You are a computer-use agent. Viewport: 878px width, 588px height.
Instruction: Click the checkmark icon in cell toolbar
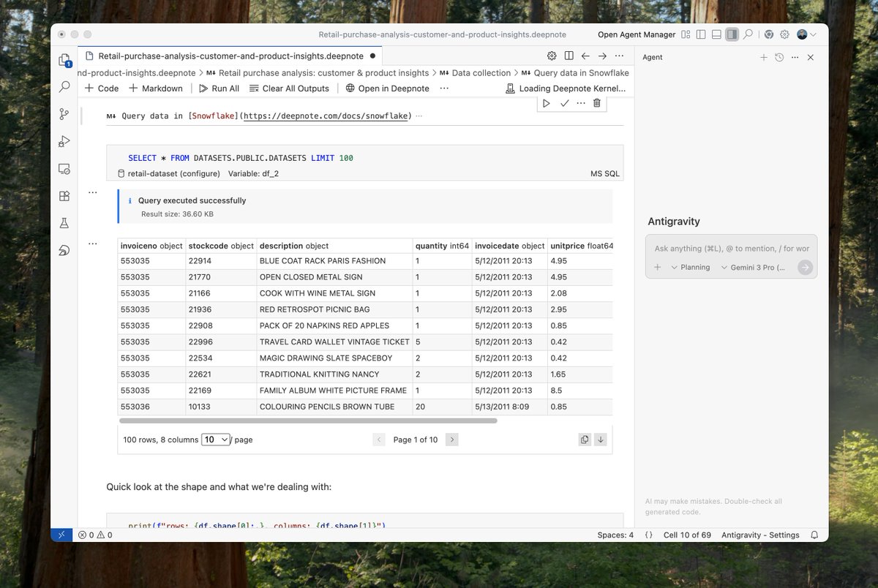point(564,103)
